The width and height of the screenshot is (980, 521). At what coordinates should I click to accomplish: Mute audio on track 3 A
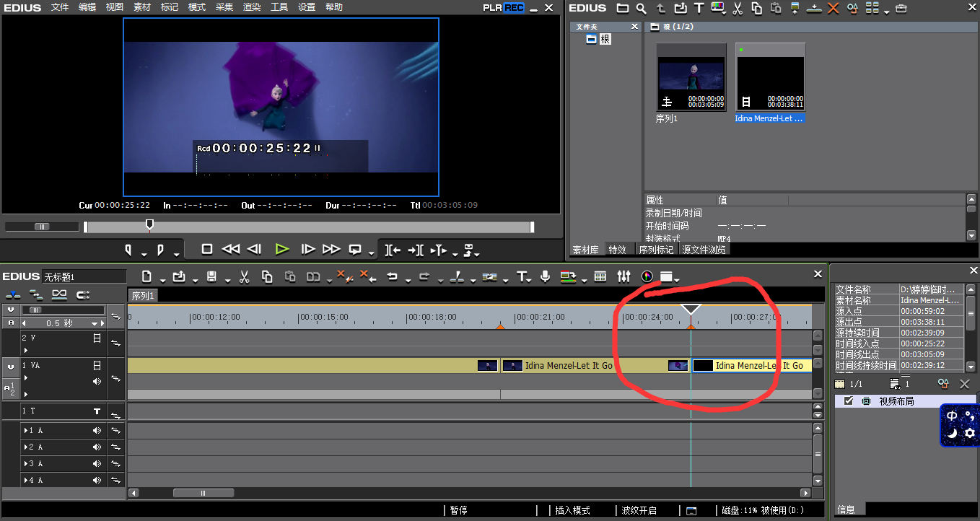pyautogui.click(x=97, y=463)
